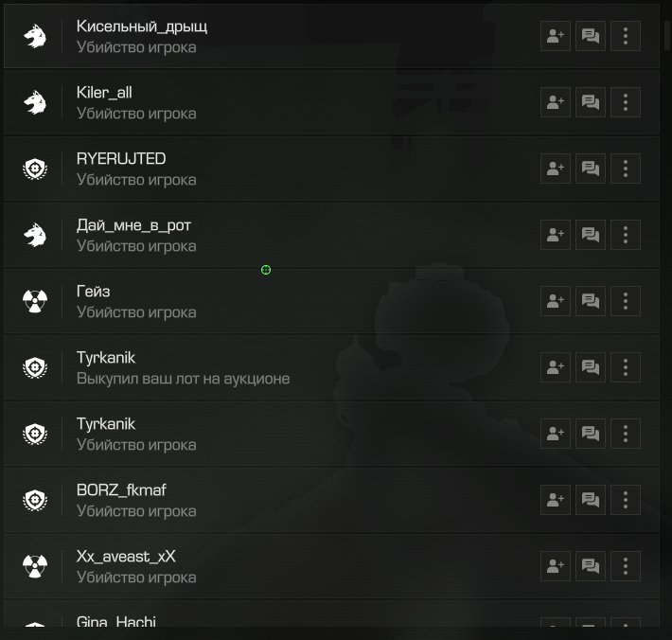Expand three-dot menu for BORZ_fkmaf
Viewport: 672px width, 640px height.
626,500
